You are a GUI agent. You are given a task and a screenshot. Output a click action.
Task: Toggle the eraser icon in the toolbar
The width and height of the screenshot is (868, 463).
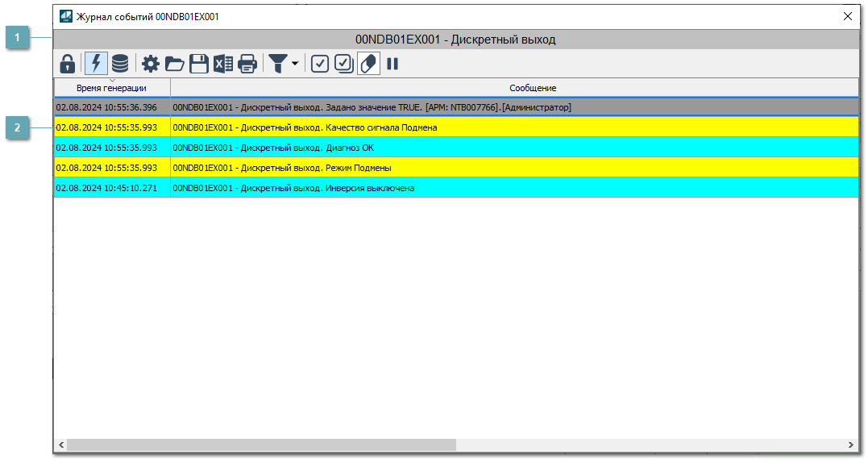pyautogui.click(x=368, y=64)
